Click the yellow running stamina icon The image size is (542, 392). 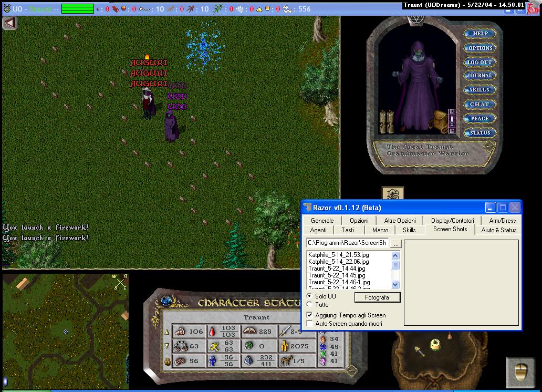pos(214,346)
